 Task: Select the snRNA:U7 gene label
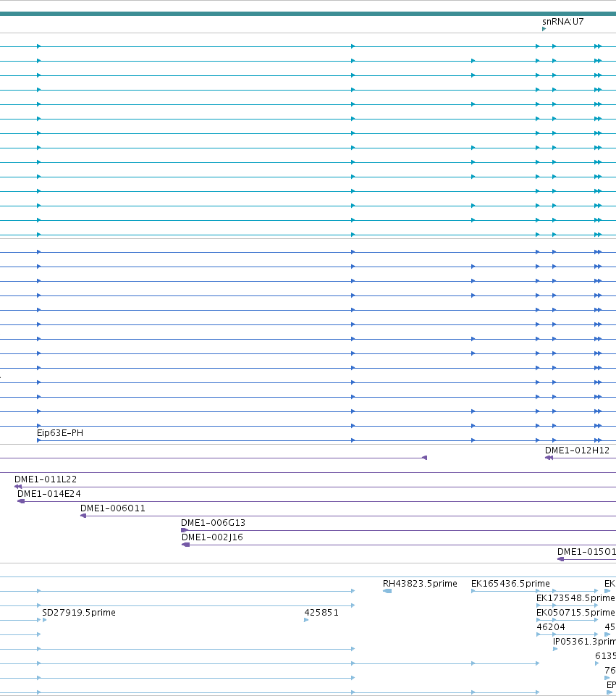coord(562,21)
